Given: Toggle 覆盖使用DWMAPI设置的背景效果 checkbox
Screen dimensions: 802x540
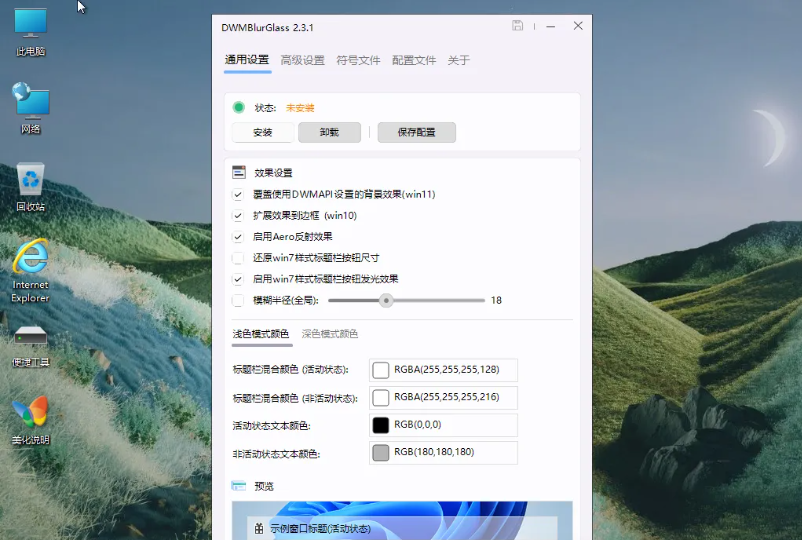Looking at the screenshot, I should (238, 194).
